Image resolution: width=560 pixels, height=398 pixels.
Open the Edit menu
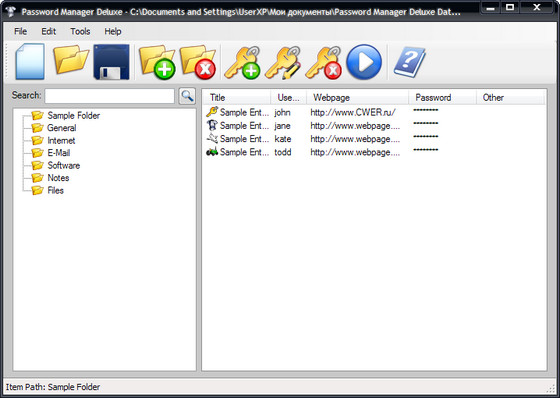pyautogui.click(x=49, y=31)
